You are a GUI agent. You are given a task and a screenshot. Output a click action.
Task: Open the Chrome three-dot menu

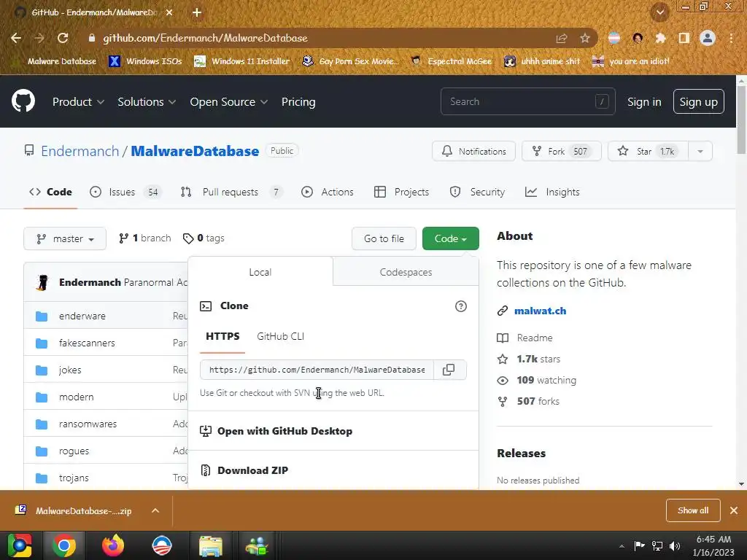731,38
